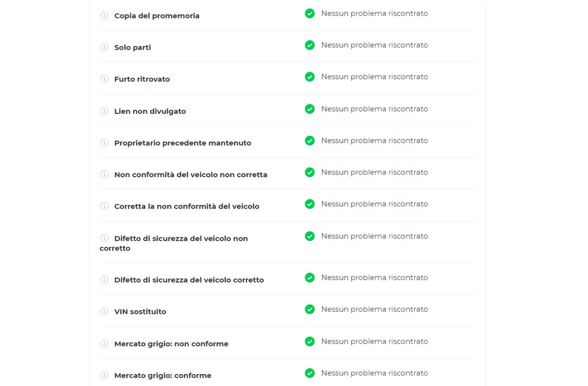Click info icon for Furto ritrovato

pos(104,79)
